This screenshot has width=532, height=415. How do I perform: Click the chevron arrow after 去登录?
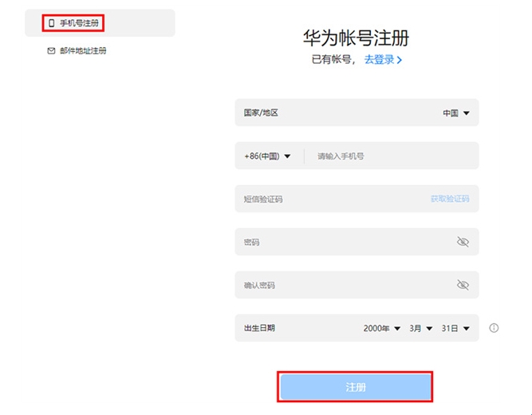click(400, 60)
